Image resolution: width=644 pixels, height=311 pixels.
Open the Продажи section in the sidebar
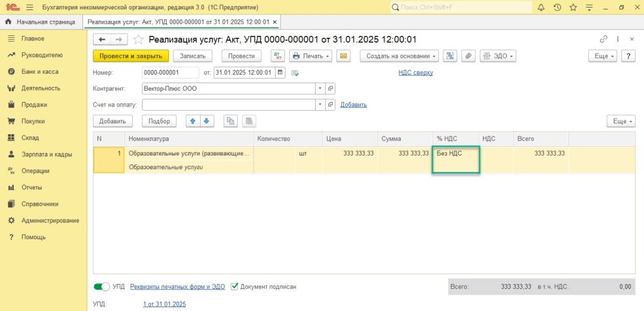coord(34,105)
